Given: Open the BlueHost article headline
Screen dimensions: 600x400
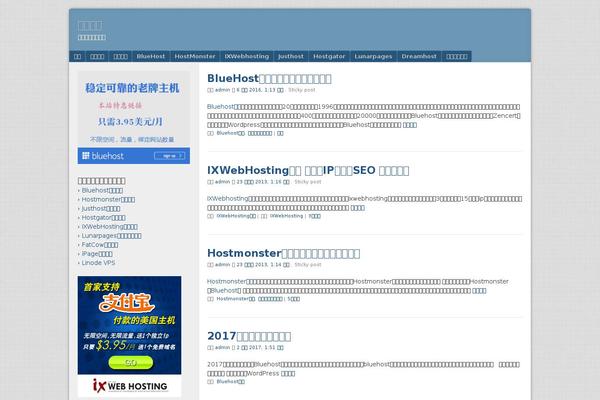Looking at the screenshot, I should coord(269,78).
